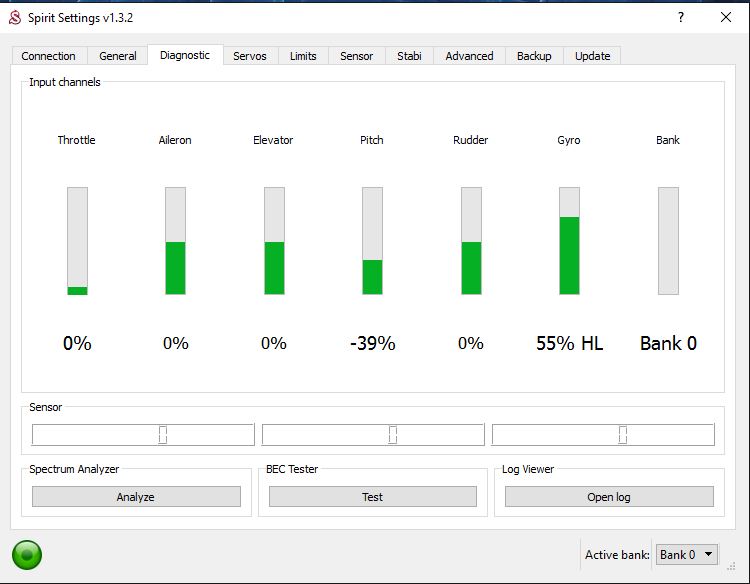Open the General tab

[x=117, y=56]
